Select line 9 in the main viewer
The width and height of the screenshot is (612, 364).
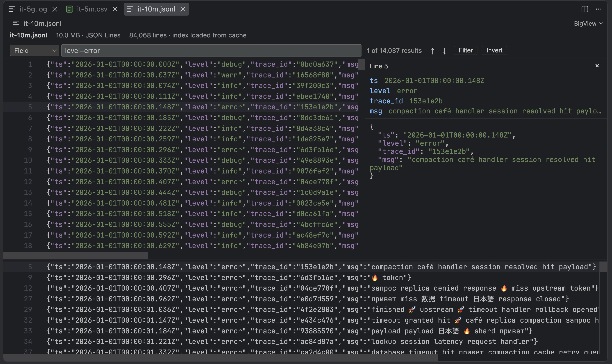click(x=181, y=150)
